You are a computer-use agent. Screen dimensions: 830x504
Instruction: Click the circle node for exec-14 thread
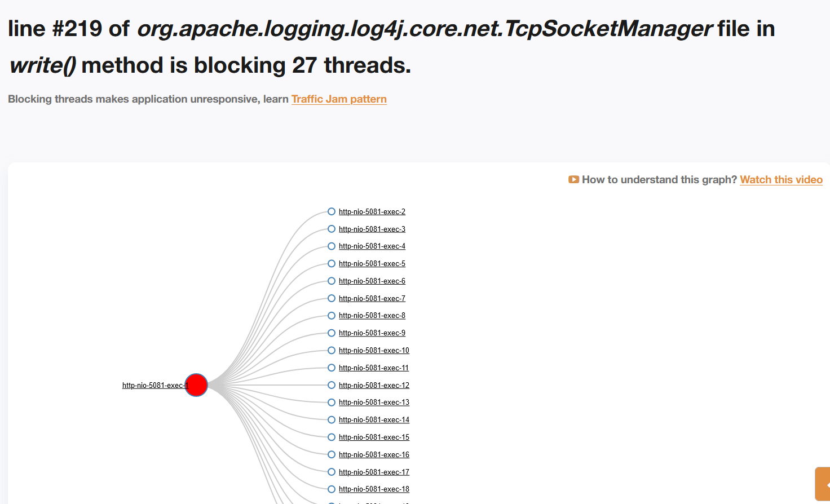pos(332,419)
